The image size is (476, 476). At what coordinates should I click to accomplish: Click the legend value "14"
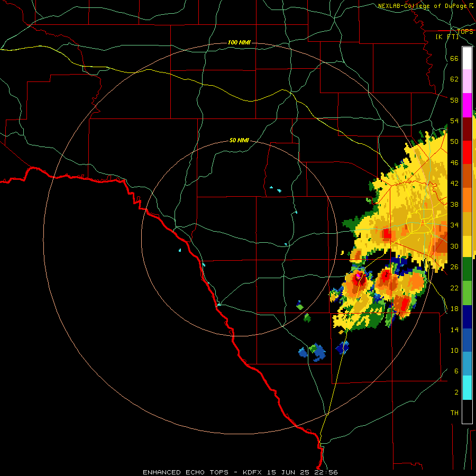click(x=454, y=329)
